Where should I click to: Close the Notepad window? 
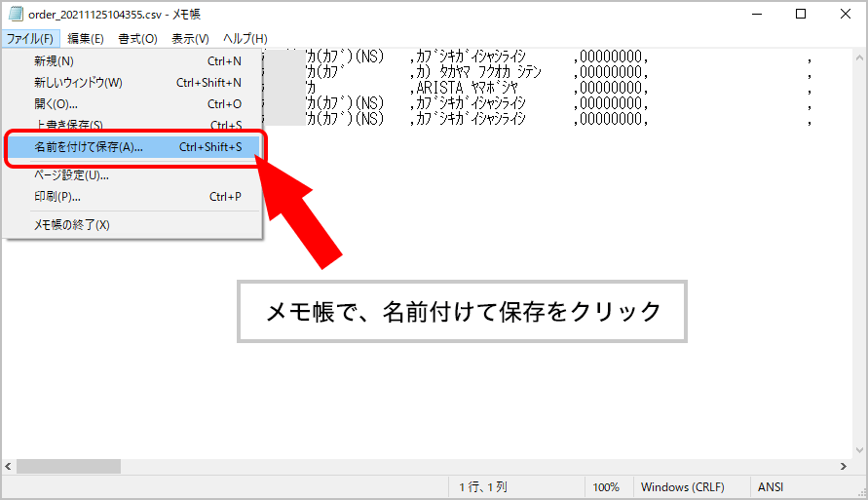846,14
